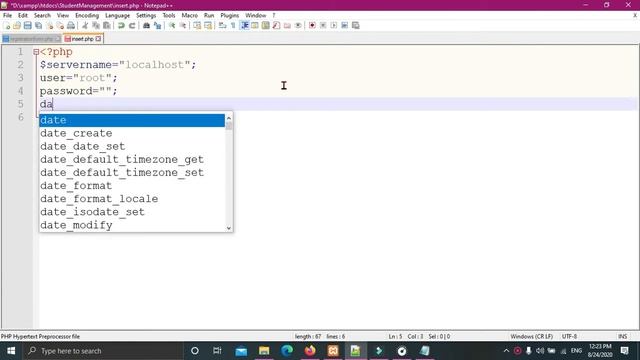Switch to the insert.php tab
This screenshot has width=640, height=360.
83,39
